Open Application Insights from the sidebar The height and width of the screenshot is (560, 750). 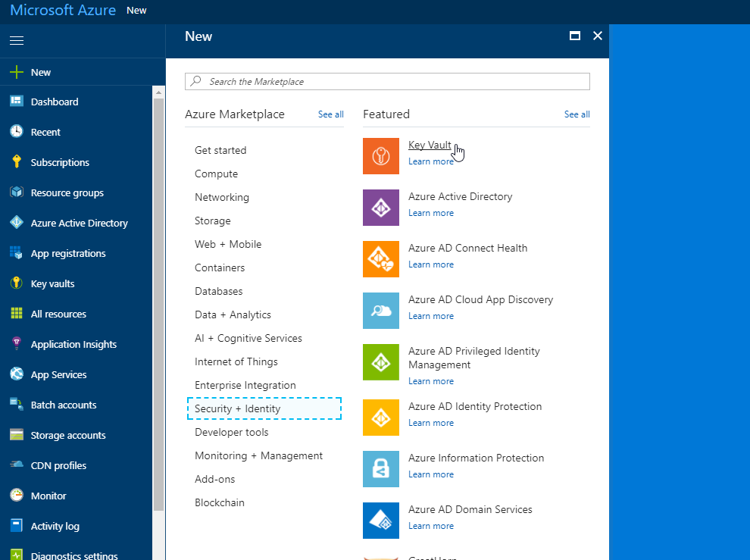[x=17, y=343]
